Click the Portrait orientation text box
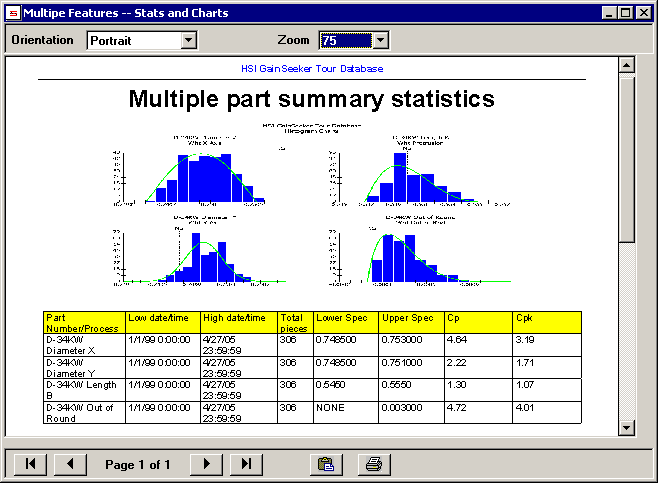The image size is (658, 483). tap(133, 41)
